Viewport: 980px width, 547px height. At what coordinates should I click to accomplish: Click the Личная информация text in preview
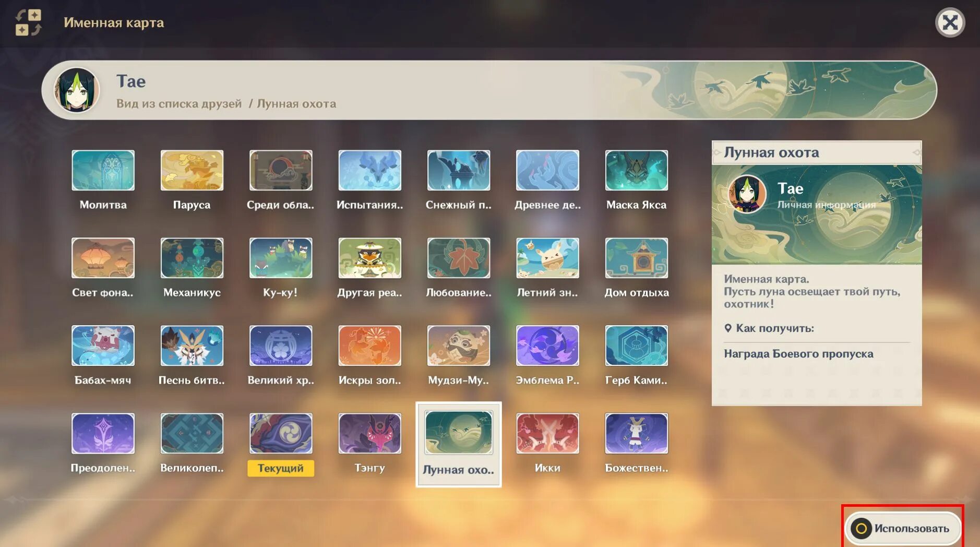coord(827,205)
